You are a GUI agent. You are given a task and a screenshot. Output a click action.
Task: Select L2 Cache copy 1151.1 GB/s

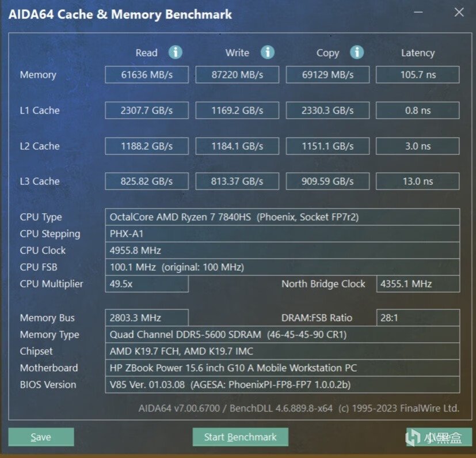328,146
